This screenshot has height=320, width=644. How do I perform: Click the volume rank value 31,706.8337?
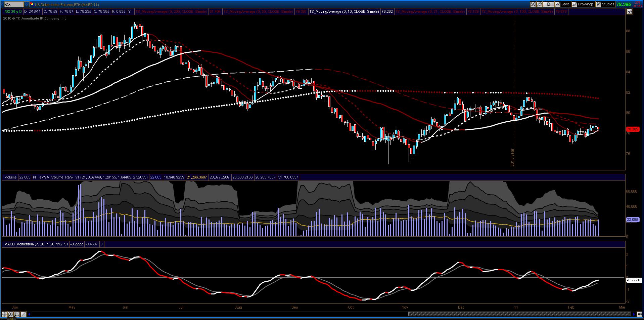(288, 177)
